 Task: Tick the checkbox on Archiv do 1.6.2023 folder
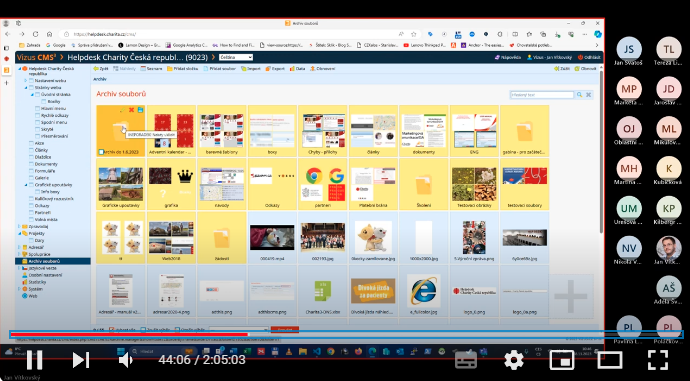click(101, 152)
